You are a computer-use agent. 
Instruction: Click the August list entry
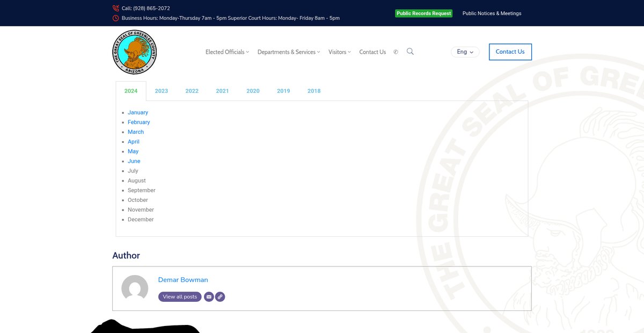click(137, 180)
